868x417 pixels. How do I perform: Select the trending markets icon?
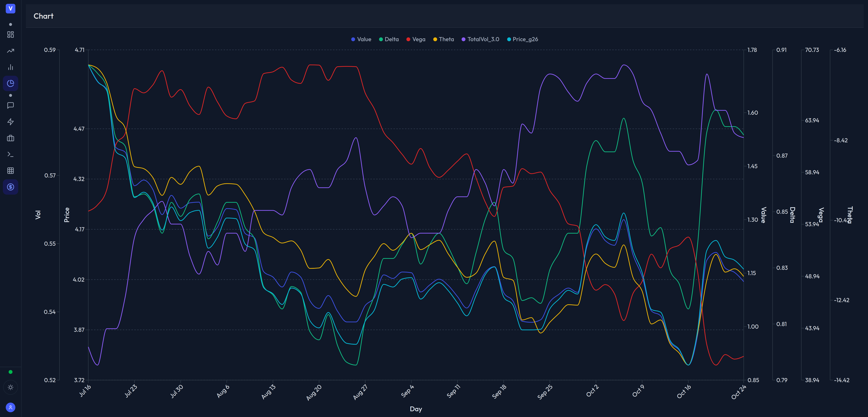(x=10, y=51)
